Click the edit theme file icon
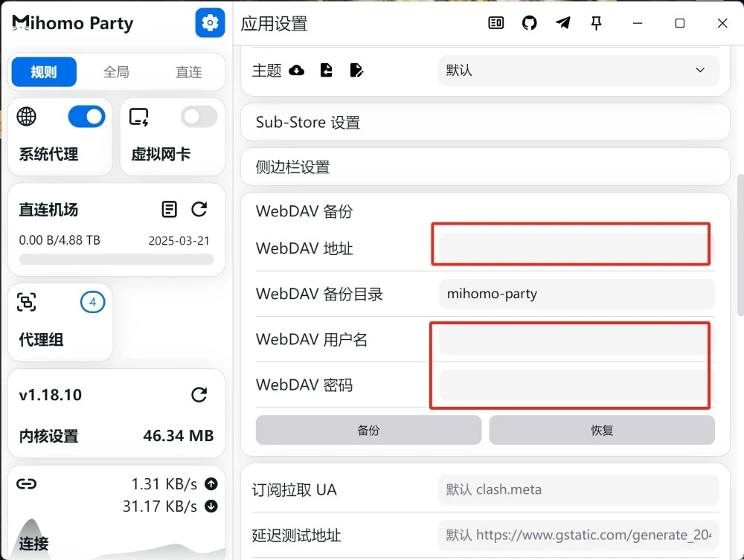The width and height of the screenshot is (744, 560). [x=356, y=70]
